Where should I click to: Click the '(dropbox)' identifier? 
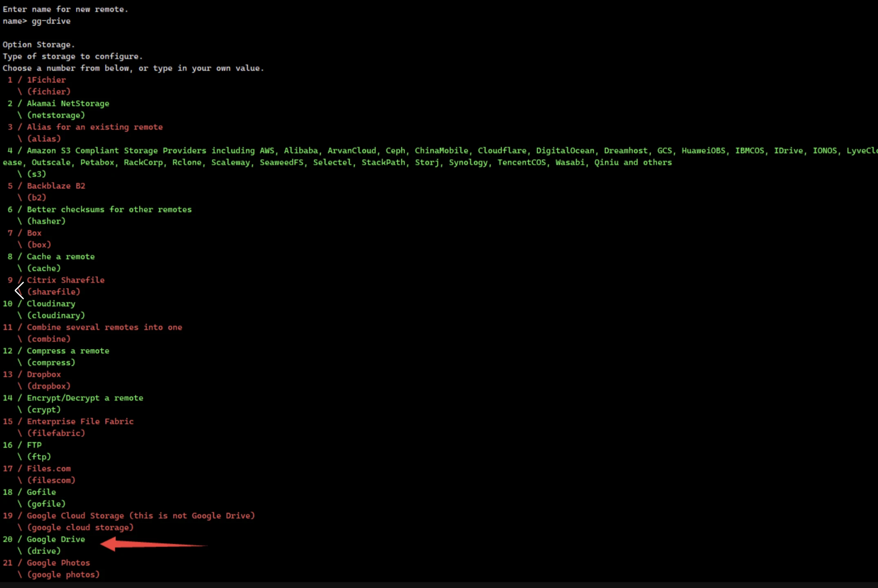[49, 386]
